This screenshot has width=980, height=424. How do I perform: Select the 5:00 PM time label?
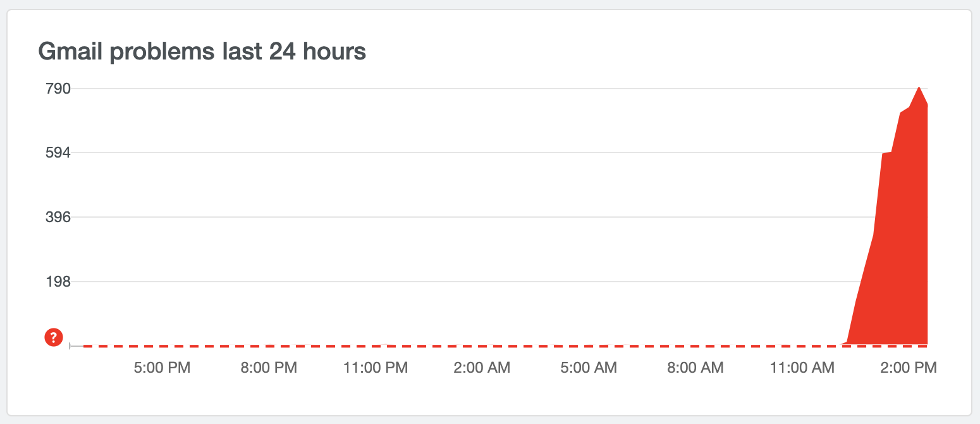[x=162, y=368]
